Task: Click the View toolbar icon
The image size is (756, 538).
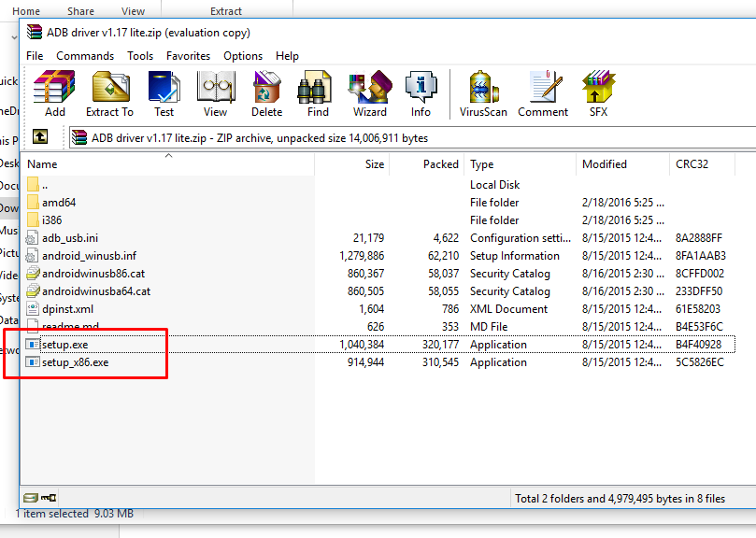Action: click(216, 93)
